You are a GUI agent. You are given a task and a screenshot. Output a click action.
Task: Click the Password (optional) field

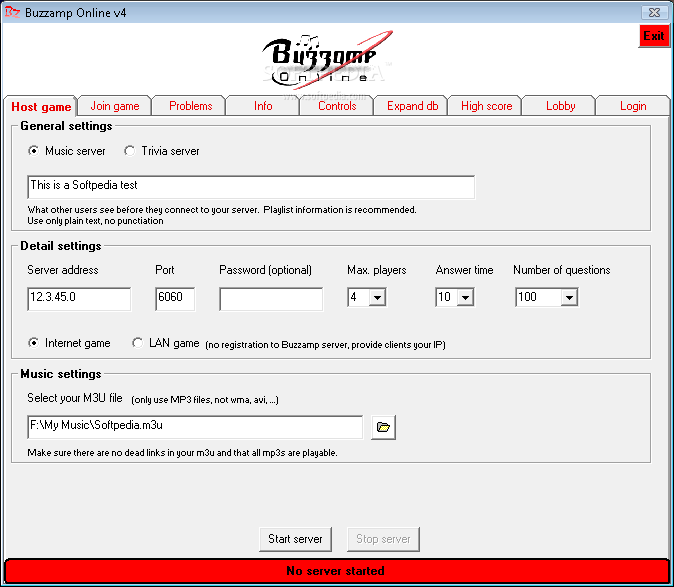coord(271,299)
